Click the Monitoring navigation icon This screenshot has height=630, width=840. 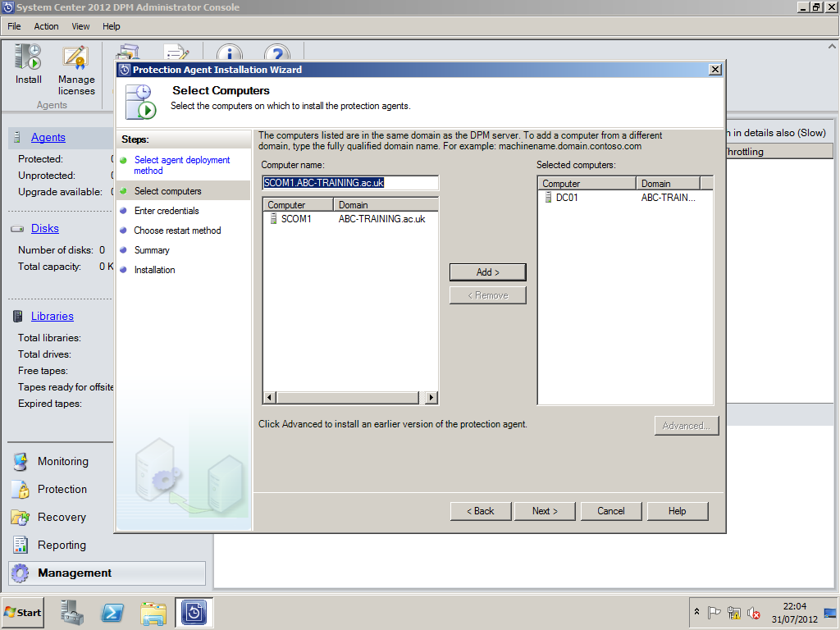pos(21,461)
